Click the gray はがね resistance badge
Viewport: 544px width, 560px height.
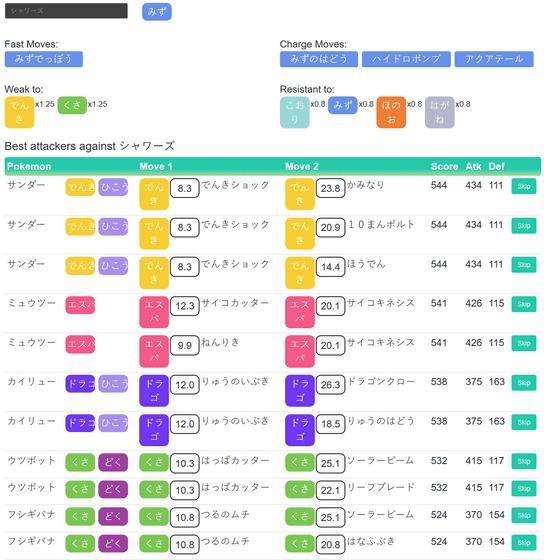(440, 112)
